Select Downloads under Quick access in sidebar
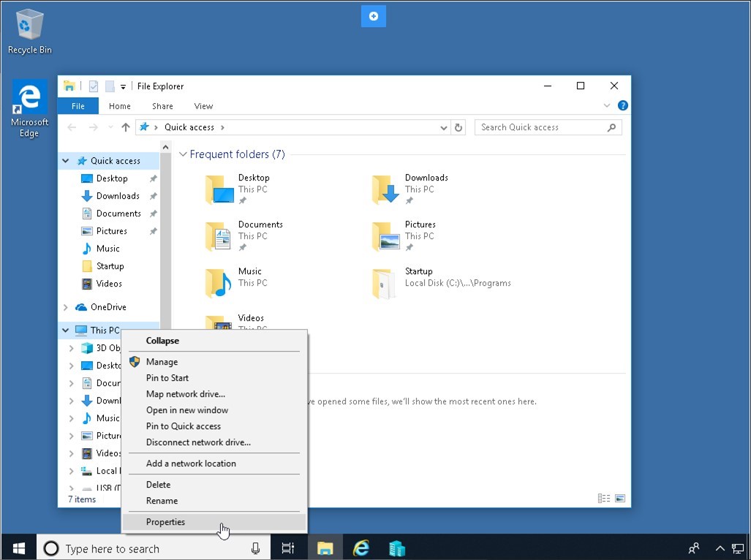 (x=118, y=196)
